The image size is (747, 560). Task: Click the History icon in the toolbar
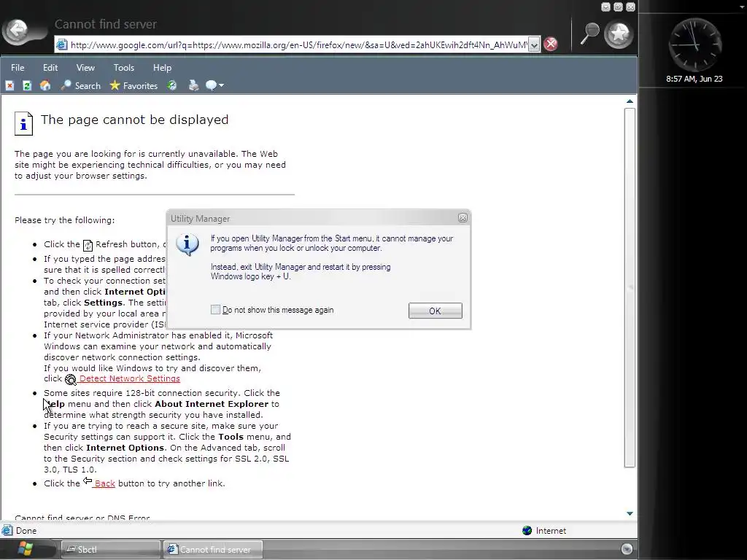tap(172, 86)
